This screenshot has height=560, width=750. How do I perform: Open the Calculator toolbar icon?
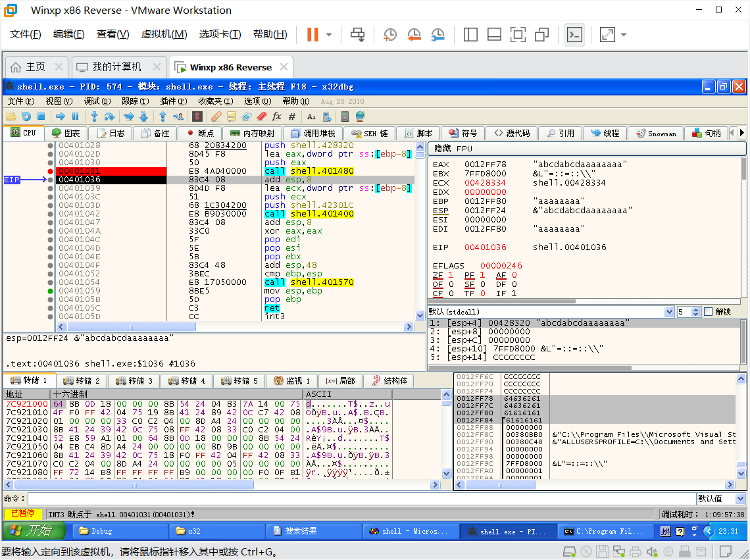pyautogui.click(x=344, y=116)
